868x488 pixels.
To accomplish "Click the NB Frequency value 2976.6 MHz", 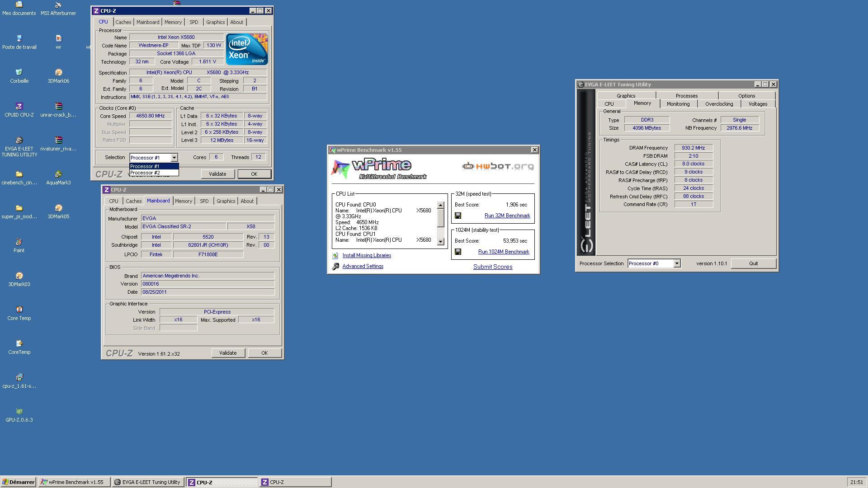I will click(x=739, y=128).
